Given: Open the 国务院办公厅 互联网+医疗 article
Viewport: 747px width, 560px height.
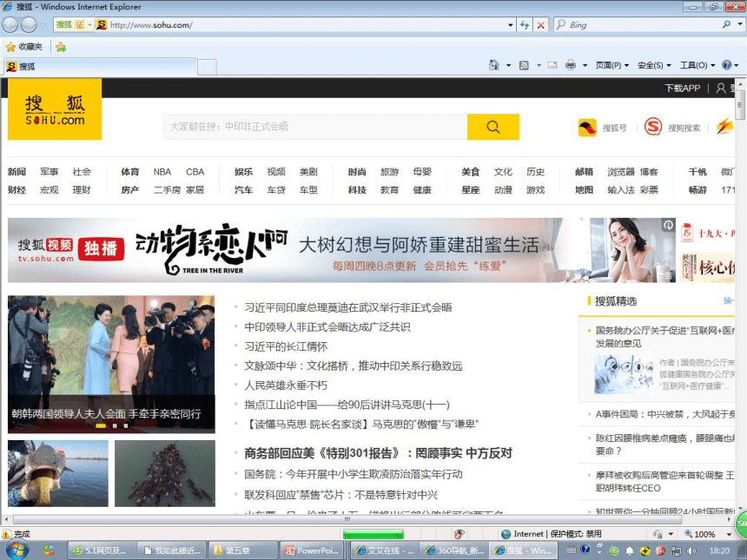Looking at the screenshot, I should 665,336.
